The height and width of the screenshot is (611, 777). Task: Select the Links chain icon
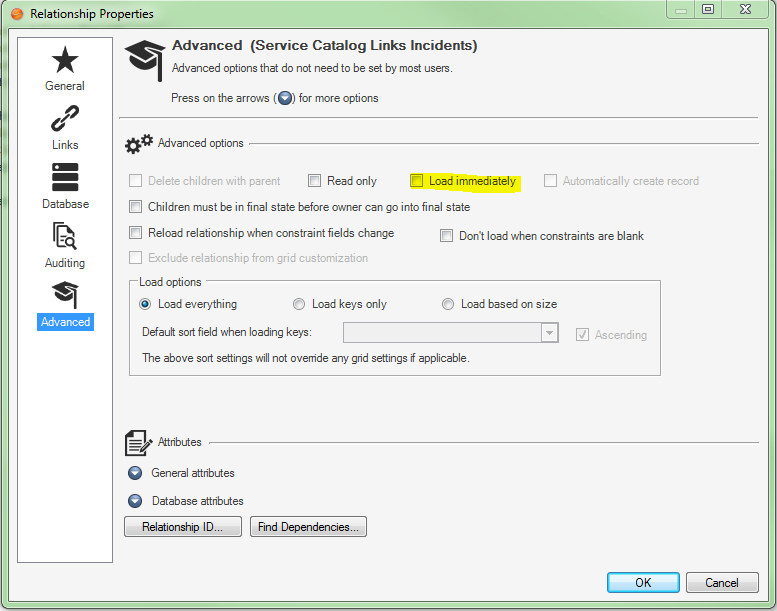coord(65,120)
